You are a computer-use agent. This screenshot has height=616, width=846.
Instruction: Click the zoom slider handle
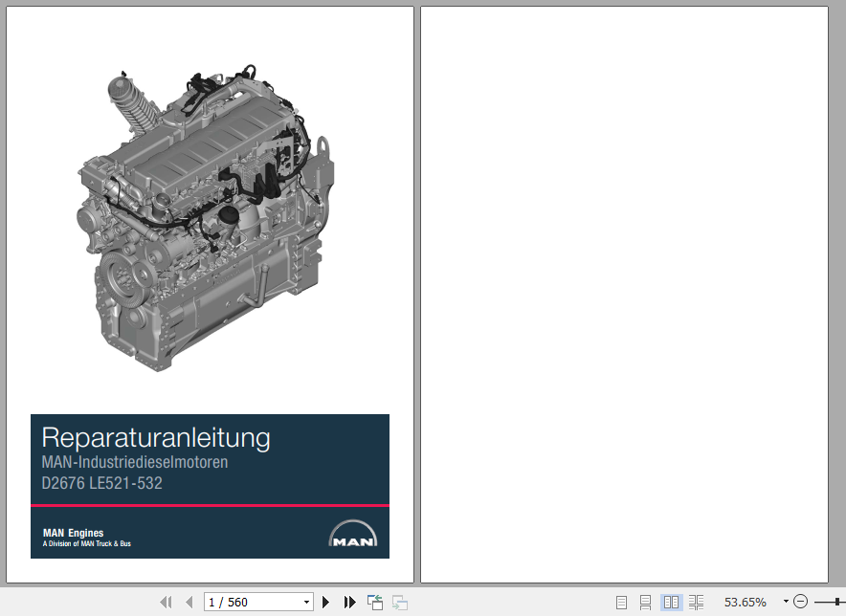click(x=836, y=602)
